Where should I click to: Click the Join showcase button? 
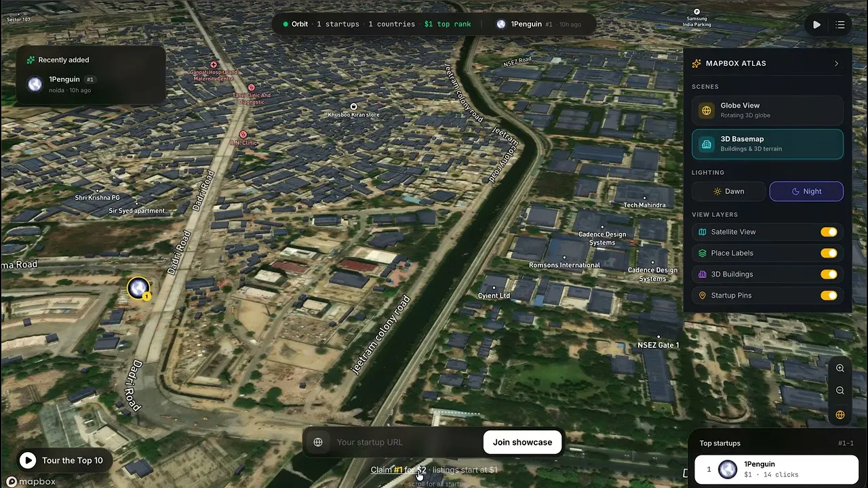coord(522,442)
